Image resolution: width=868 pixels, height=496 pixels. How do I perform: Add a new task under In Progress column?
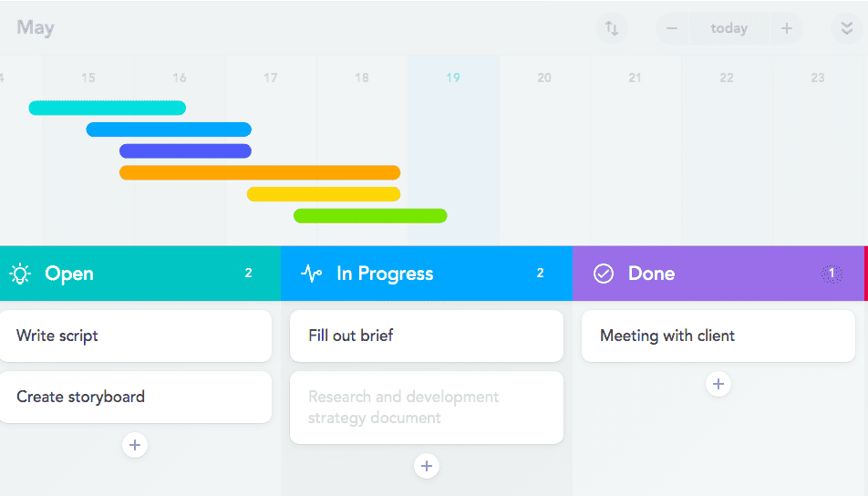tap(427, 466)
